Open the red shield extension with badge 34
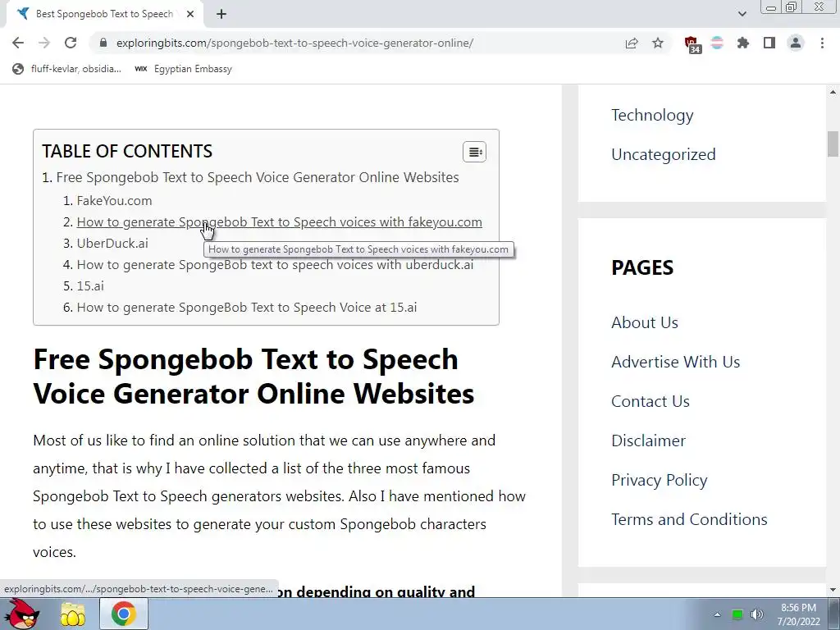 coord(692,44)
